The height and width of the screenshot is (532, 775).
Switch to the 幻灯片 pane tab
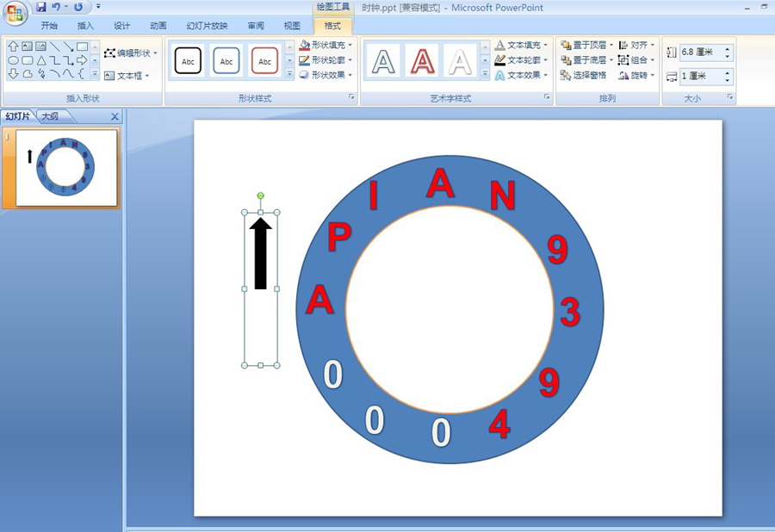[18, 116]
